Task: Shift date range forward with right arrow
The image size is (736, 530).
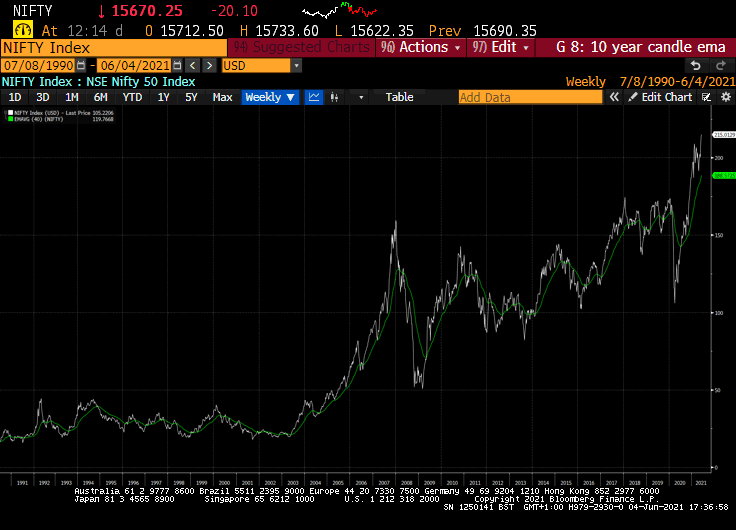Action: tap(209, 66)
